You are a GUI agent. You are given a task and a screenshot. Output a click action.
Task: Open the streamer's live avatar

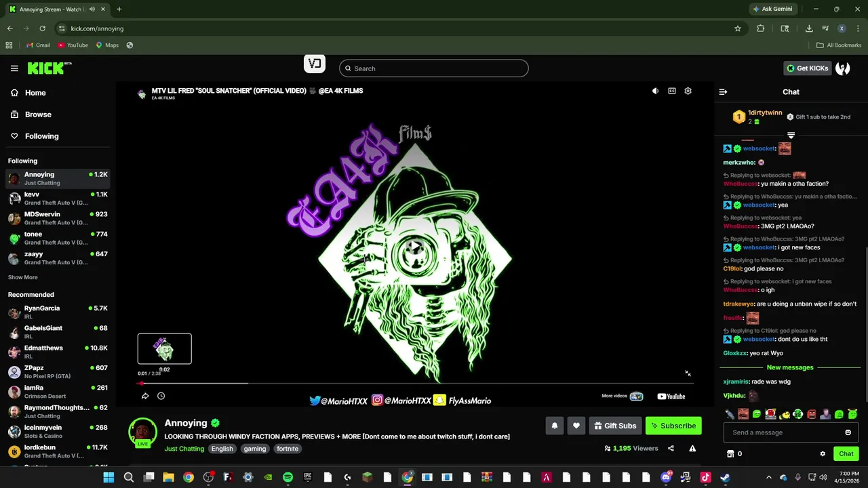[142, 432]
